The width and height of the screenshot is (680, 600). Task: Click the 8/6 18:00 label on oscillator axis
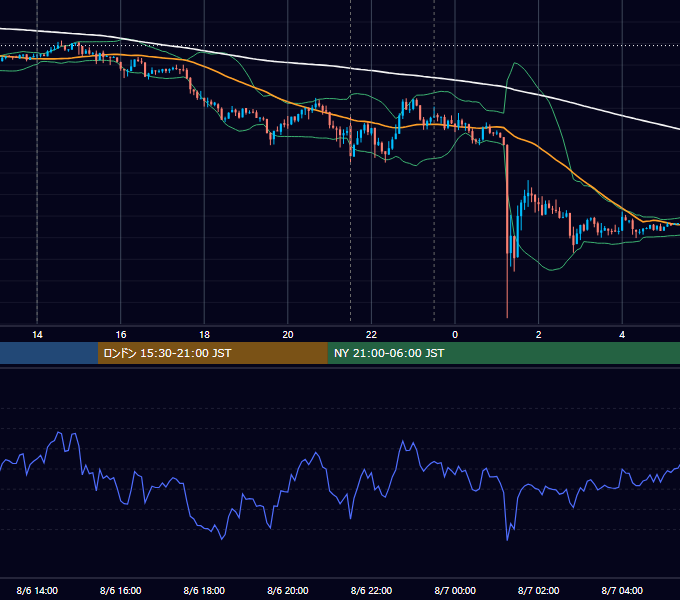point(204,590)
